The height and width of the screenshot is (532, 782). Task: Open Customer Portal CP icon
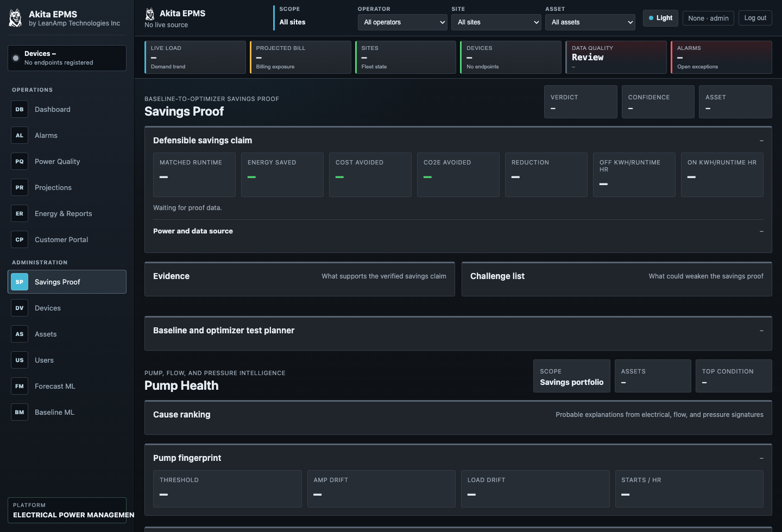[20, 239]
